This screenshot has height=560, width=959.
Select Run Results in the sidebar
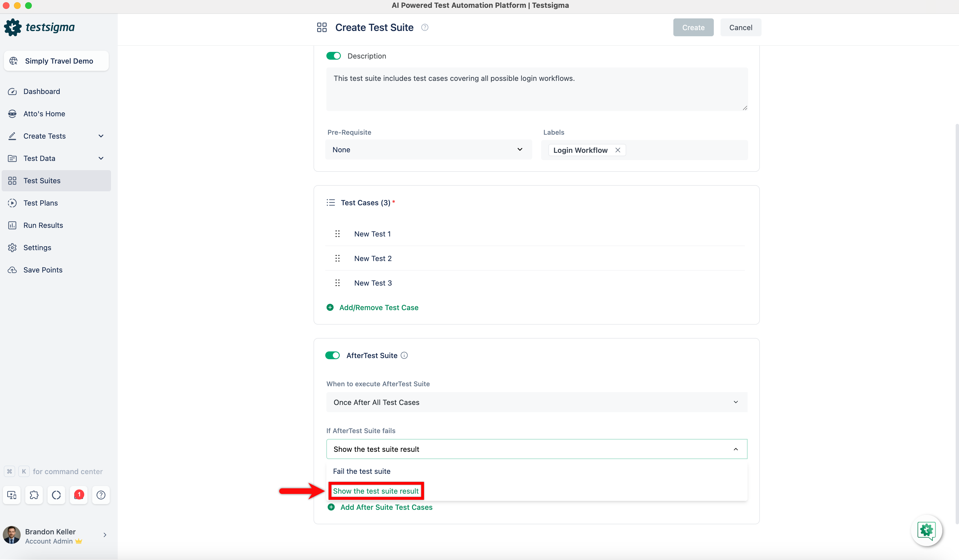coord(43,225)
